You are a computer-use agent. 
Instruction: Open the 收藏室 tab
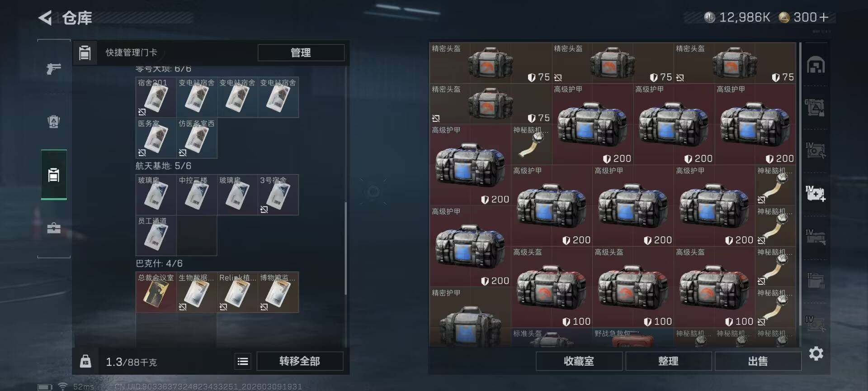point(579,361)
